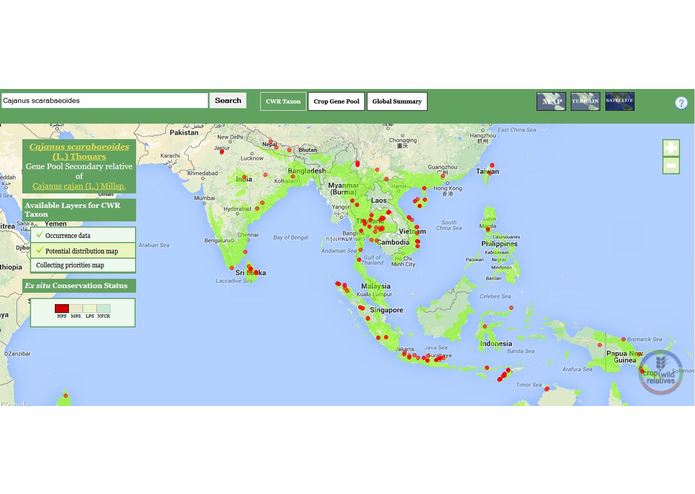Viewport: 695px width, 494px height.
Task: Click the Sri Lanka map label
Action: pos(251,273)
